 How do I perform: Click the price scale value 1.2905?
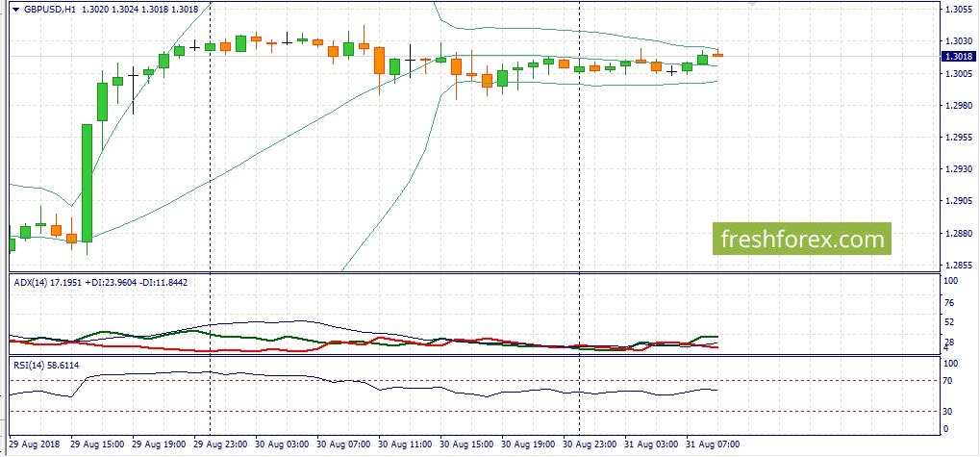pyautogui.click(x=958, y=201)
